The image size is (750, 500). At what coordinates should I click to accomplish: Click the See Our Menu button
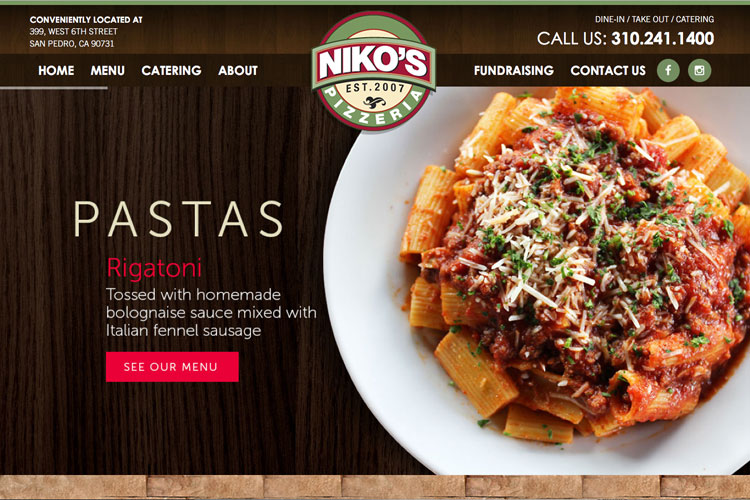tap(172, 367)
